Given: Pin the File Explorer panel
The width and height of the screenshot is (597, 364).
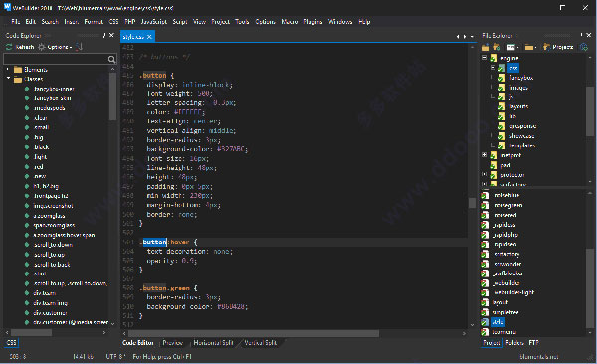Looking at the screenshot, I should pyautogui.click(x=581, y=35).
